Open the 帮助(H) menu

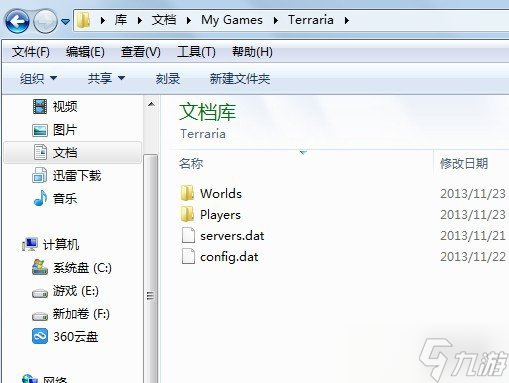point(252,52)
